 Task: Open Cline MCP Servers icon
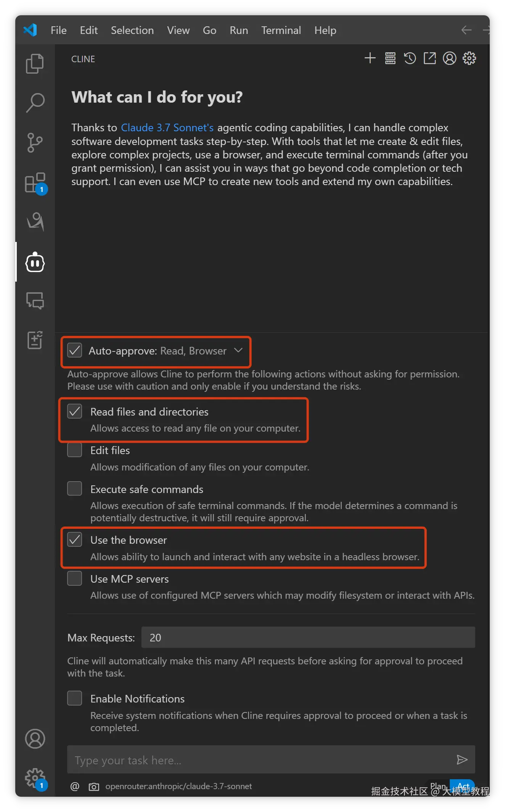[x=390, y=58]
